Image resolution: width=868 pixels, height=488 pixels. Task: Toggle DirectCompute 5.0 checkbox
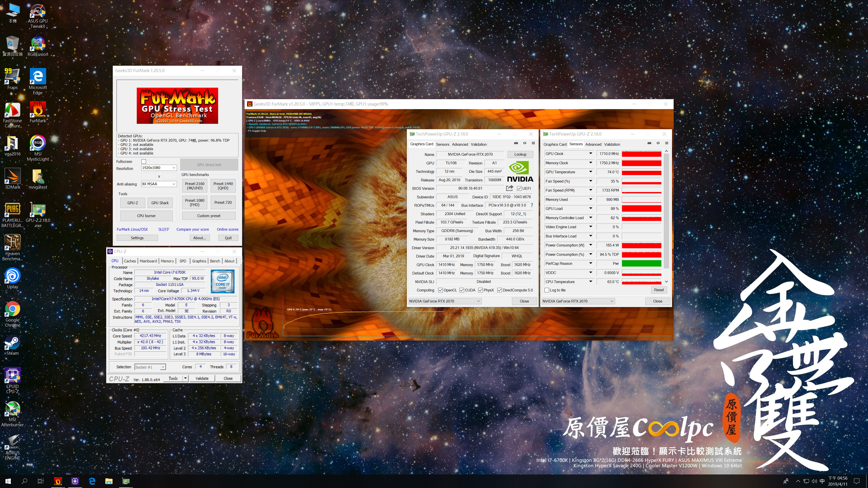click(x=500, y=290)
